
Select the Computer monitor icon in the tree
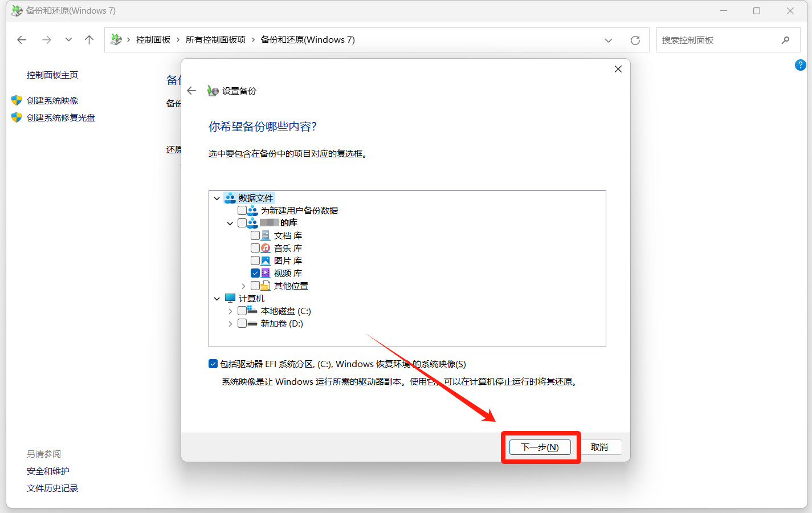(230, 298)
